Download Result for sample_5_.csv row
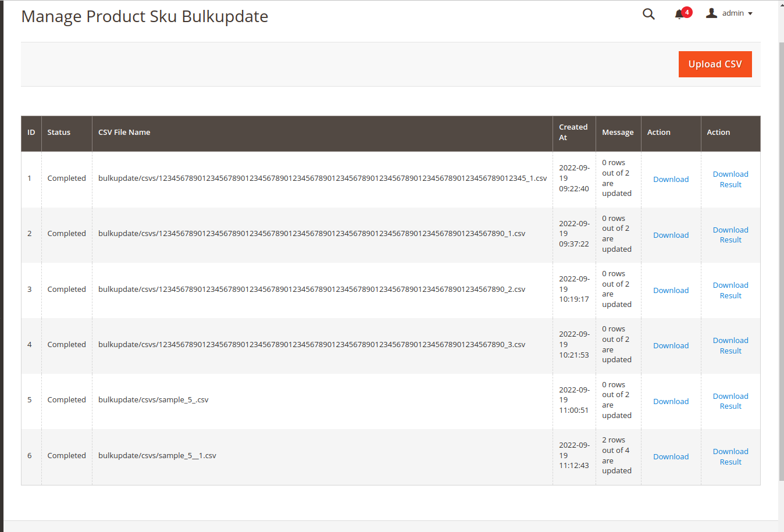784x532 pixels. [730, 401]
